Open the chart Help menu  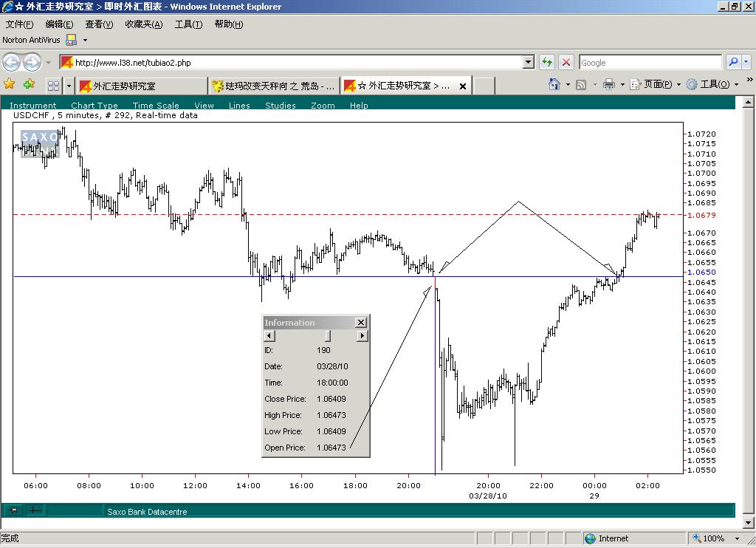(x=359, y=105)
